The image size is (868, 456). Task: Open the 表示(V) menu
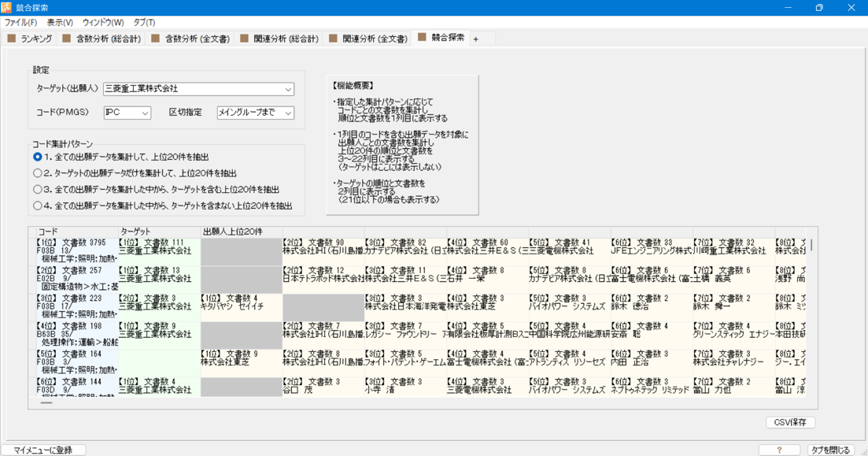click(60, 23)
